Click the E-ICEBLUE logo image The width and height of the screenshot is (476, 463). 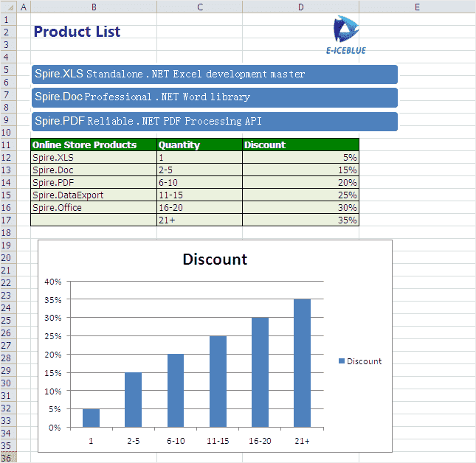pos(346,35)
